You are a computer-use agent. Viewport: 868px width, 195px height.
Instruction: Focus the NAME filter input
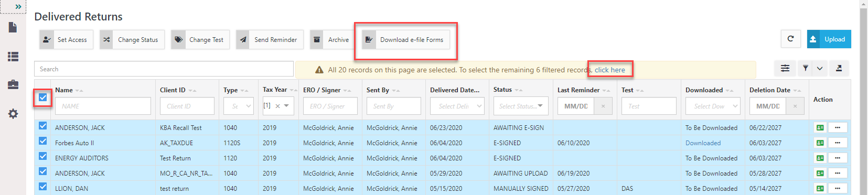tap(103, 106)
